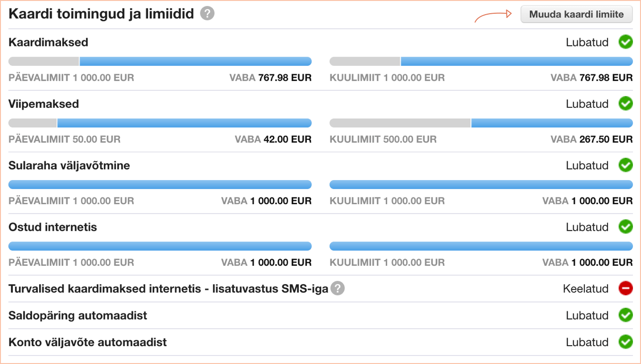Click the Keelatud status text

[586, 288]
